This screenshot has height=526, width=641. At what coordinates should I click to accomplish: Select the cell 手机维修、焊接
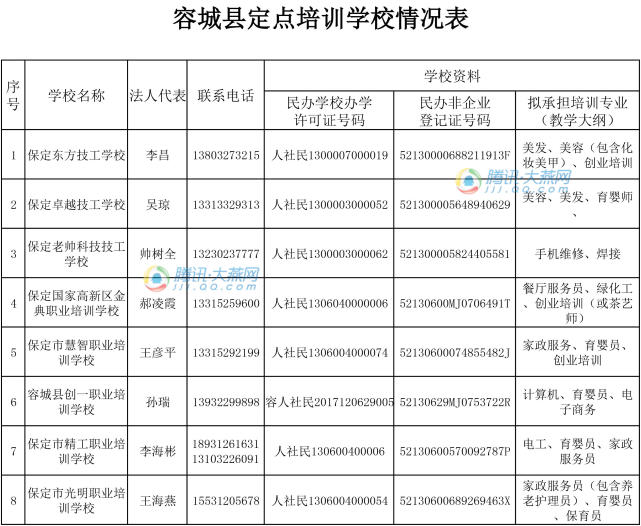578,254
